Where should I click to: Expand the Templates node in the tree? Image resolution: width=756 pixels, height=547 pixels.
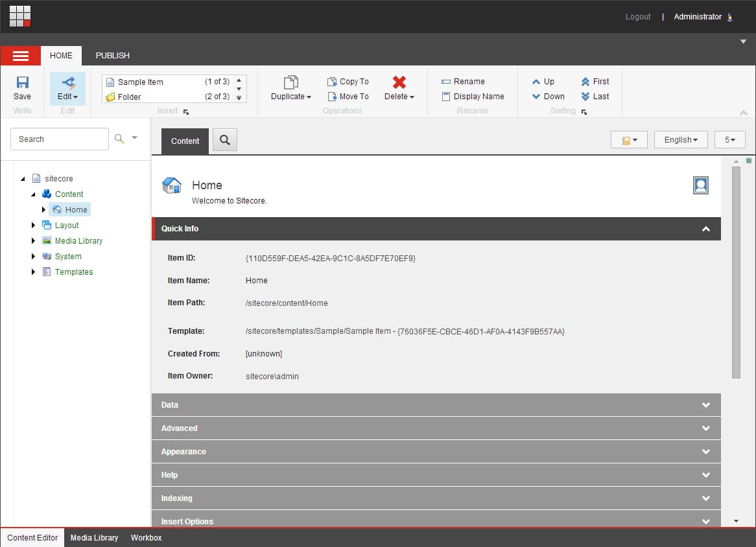[33, 272]
